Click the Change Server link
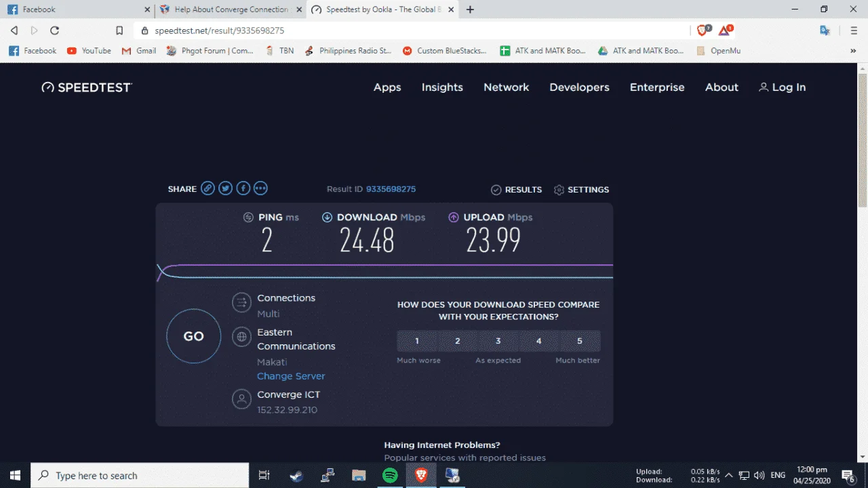This screenshot has height=488, width=868. pyautogui.click(x=291, y=376)
